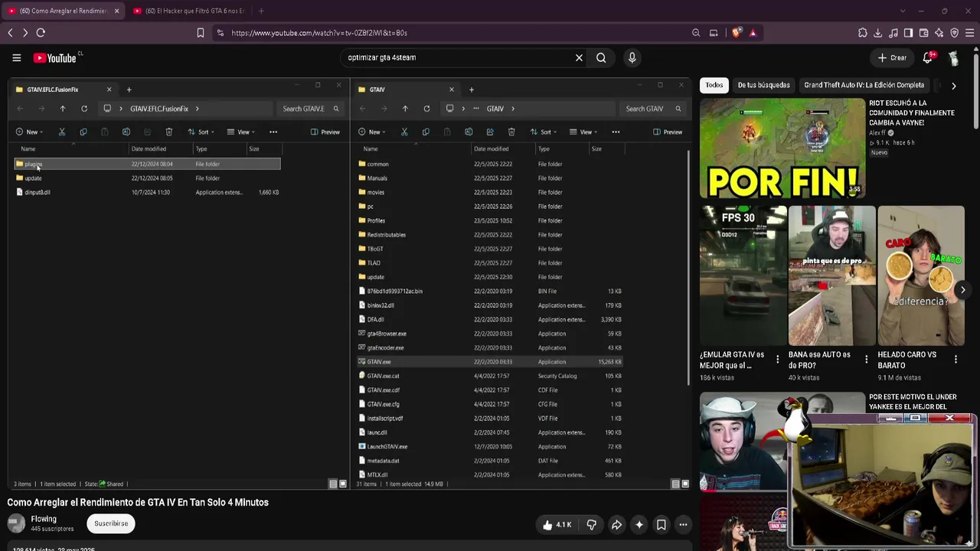Clear the YouTube search text with X

[x=579, y=57]
